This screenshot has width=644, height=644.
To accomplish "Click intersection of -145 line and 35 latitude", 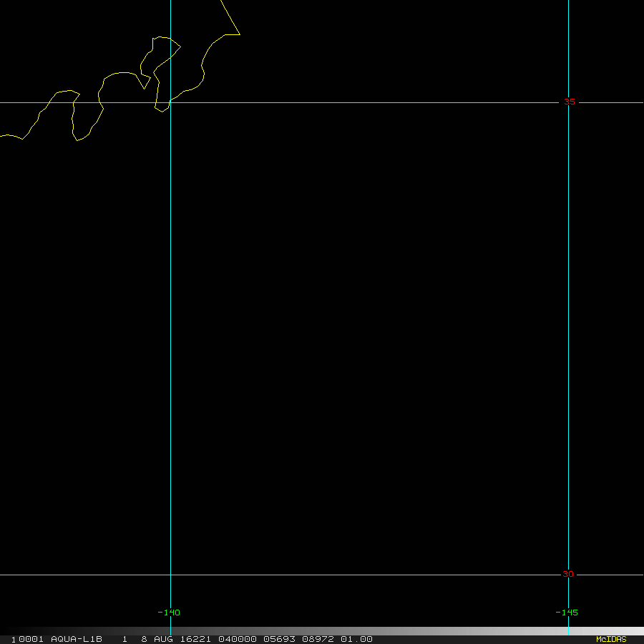I will point(568,102).
